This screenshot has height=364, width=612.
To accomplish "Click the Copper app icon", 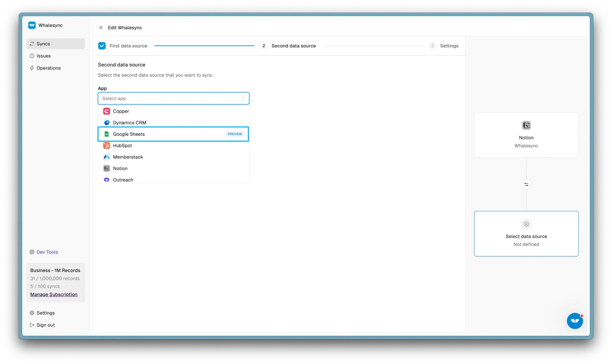I will tap(106, 111).
